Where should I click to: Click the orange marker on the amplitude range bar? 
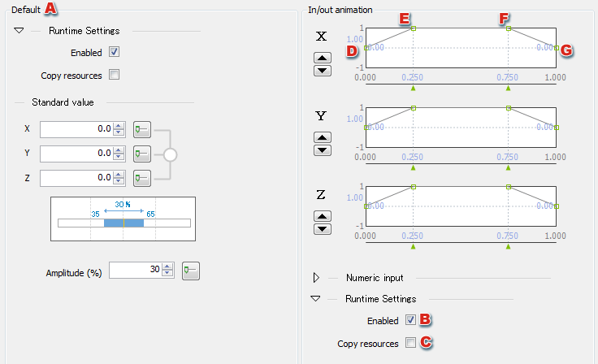(x=123, y=223)
